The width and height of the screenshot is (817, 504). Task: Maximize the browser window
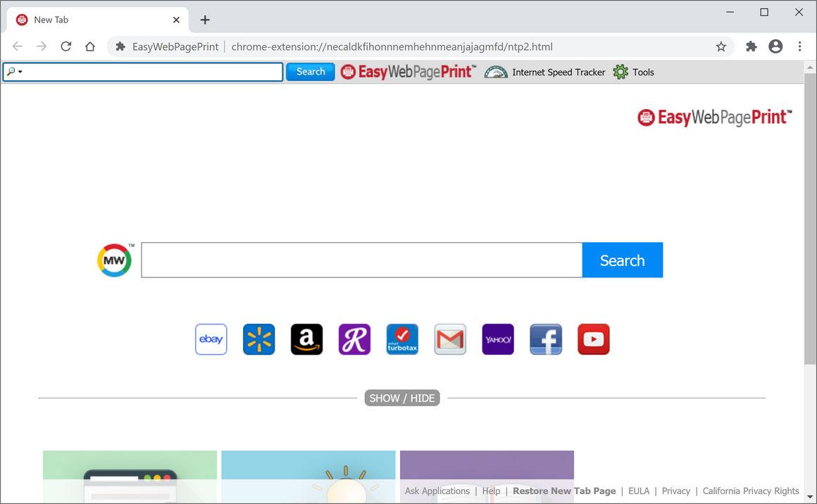coord(764,12)
